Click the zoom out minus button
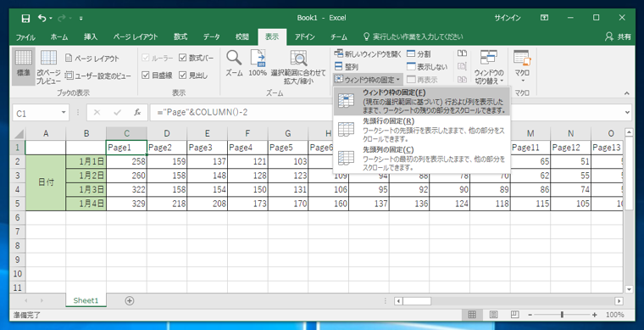 (530, 315)
